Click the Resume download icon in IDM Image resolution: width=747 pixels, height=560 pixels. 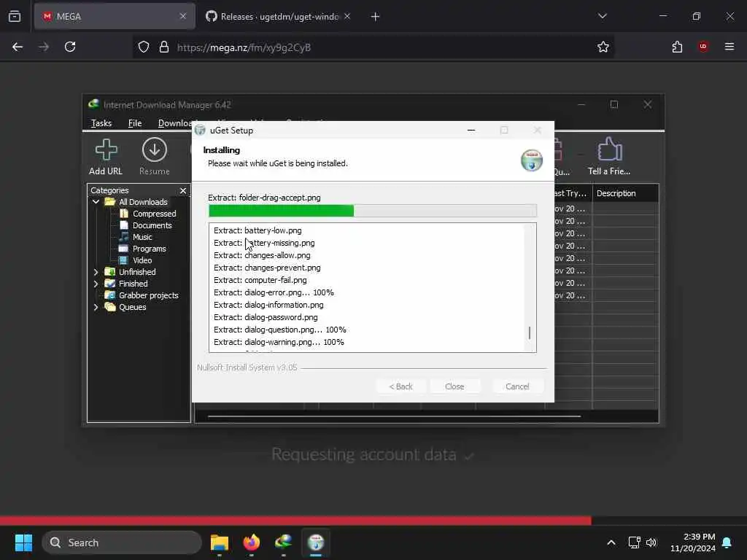point(155,157)
